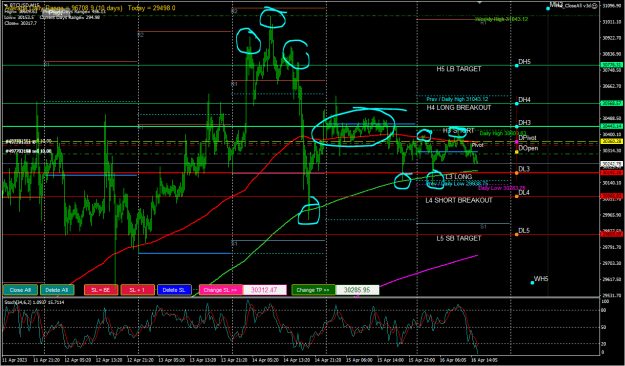Click the 16 Apr 14:05 time axis label
The height and width of the screenshot is (366, 625).
pyautogui.click(x=484, y=360)
